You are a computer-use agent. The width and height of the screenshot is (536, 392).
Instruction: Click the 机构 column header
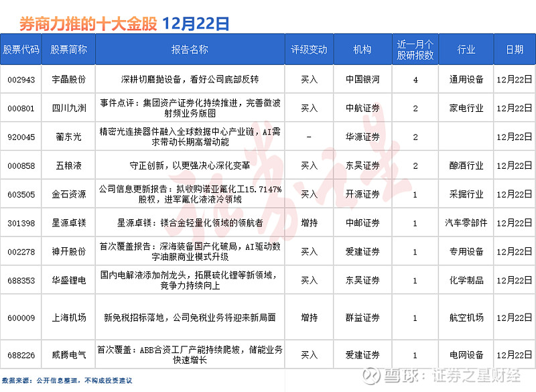pos(362,49)
